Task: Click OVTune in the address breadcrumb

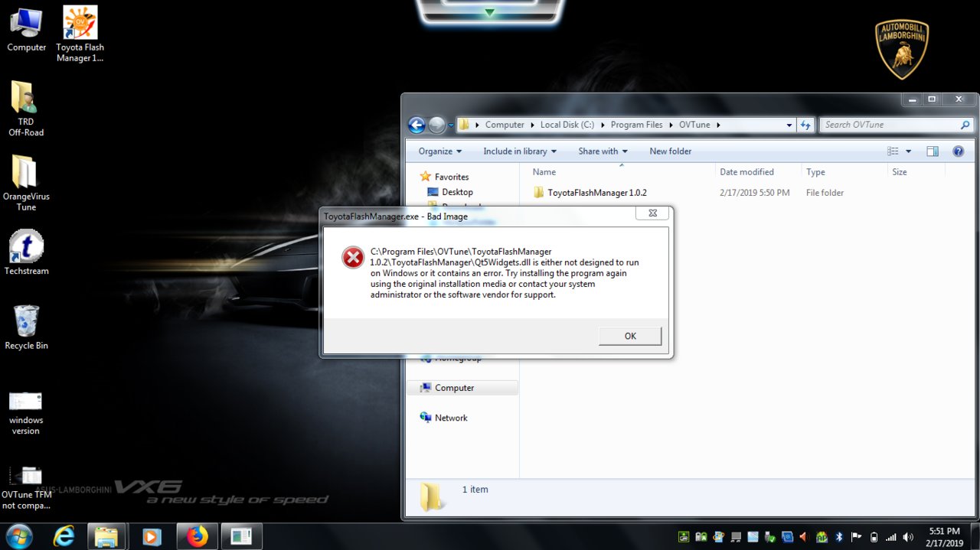Action: (x=694, y=125)
